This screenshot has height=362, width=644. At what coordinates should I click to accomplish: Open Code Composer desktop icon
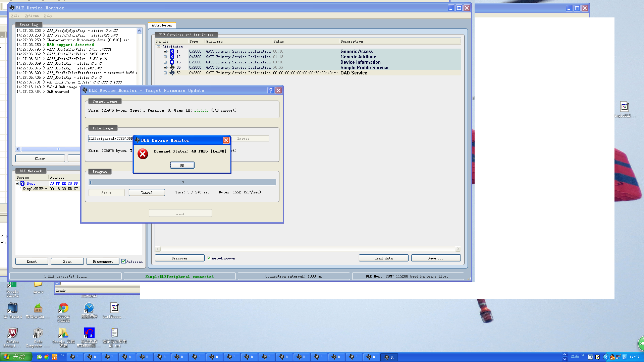(x=38, y=333)
